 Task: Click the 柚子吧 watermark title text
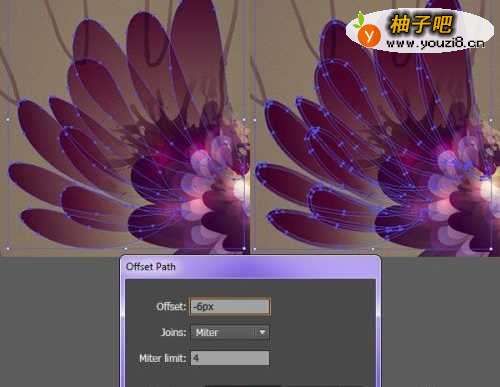point(421,24)
